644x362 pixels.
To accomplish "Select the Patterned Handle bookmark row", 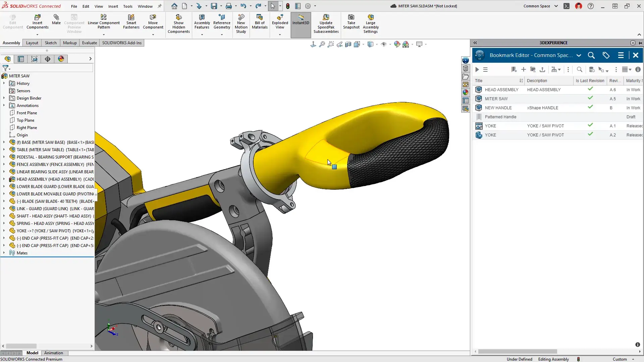I will tap(558, 117).
